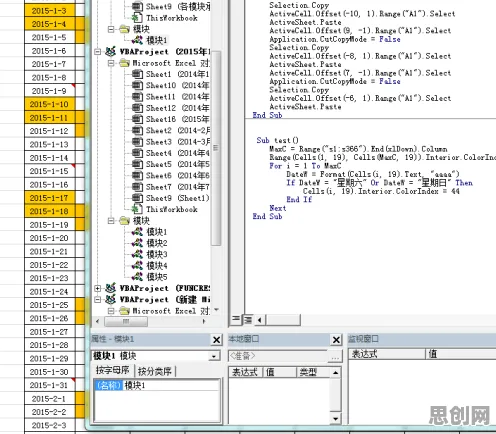Image resolution: width=496 pixels, height=434 pixels.
Task: Select spreadsheet cell 2015-2-1
Action: point(49,399)
